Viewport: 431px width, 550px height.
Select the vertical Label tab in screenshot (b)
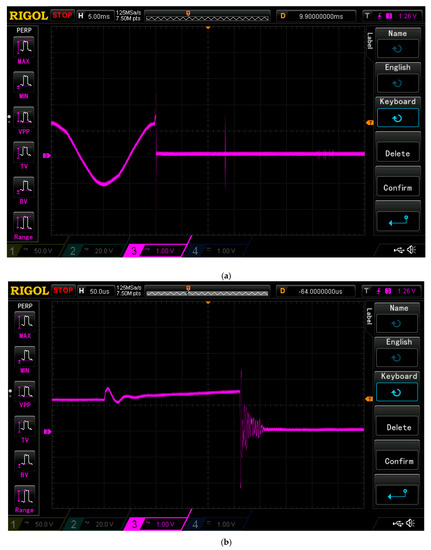[x=369, y=316]
